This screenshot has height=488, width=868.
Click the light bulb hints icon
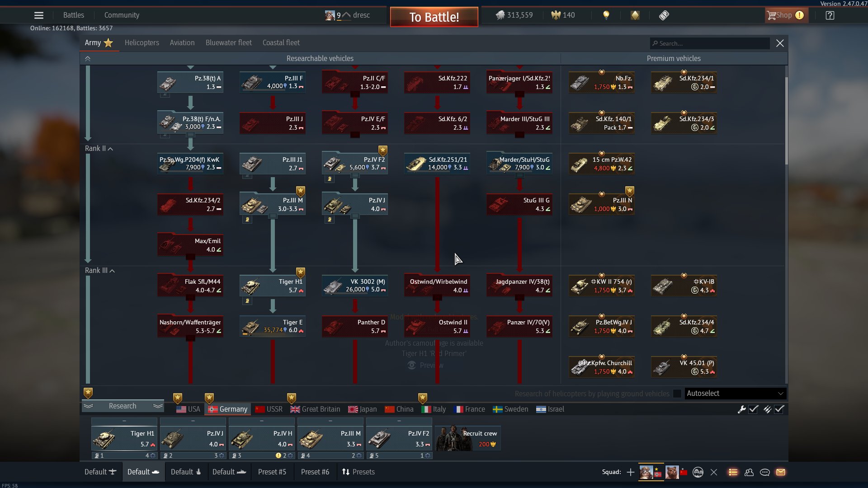(606, 15)
